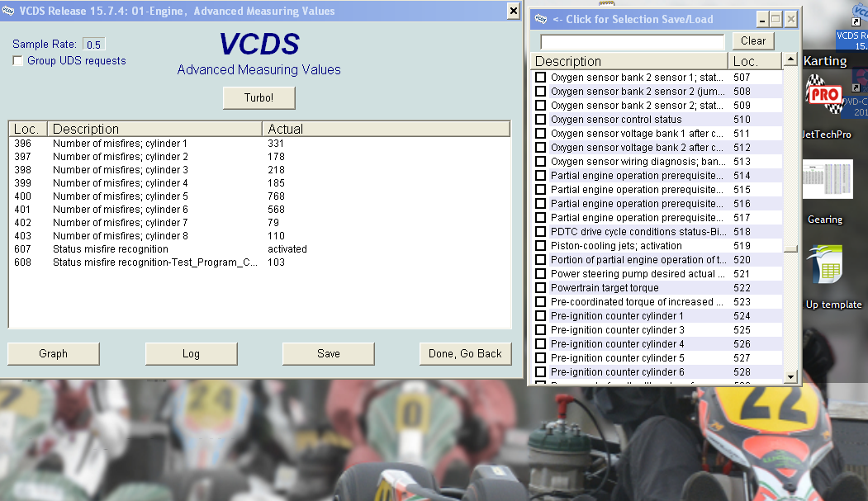The height and width of the screenshot is (501, 868).
Task: Clear the search filter with Clear
Action: (752, 40)
